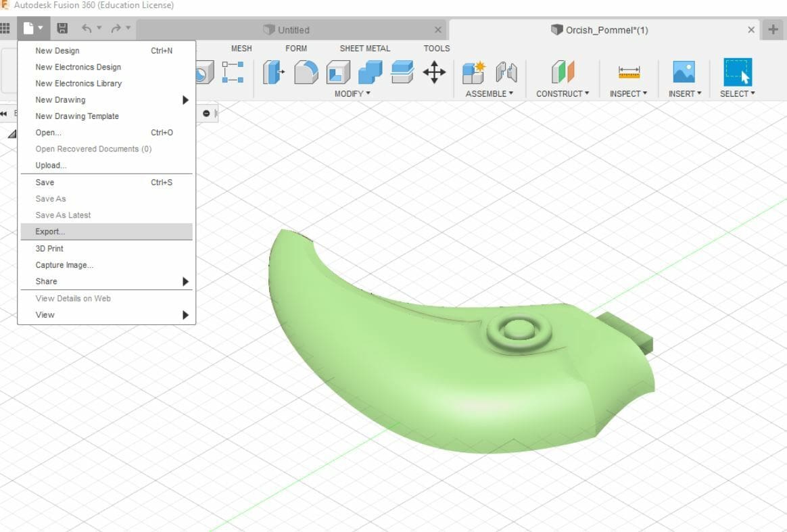This screenshot has height=532, width=787.
Task: Click the Select window icon
Action: click(x=738, y=72)
